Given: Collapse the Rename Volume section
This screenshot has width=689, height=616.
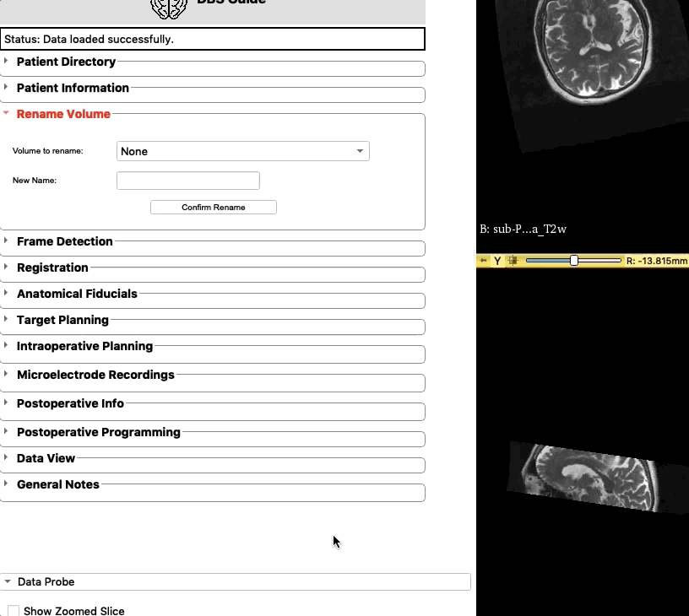Looking at the screenshot, I should (x=63, y=114).
